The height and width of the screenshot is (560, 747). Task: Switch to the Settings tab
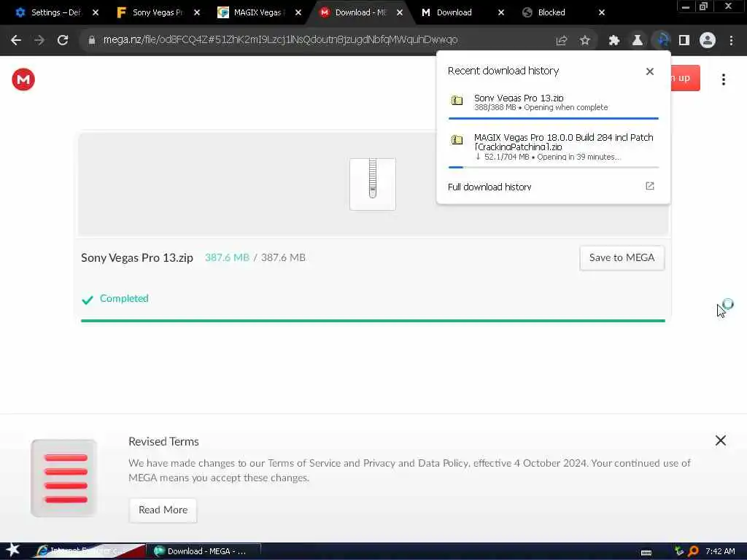point(55,12)
